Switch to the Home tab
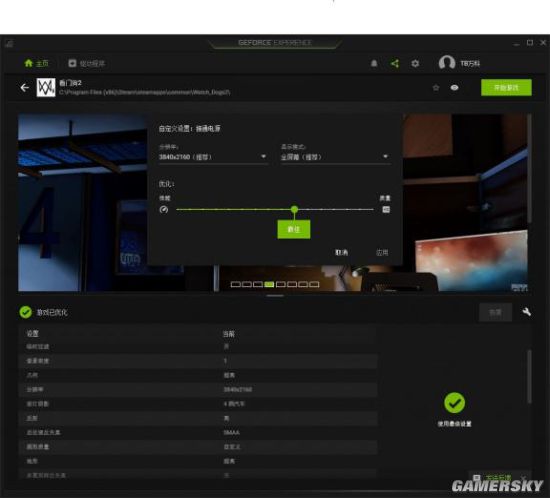This screenshot has width=550, height=498. 36,63
